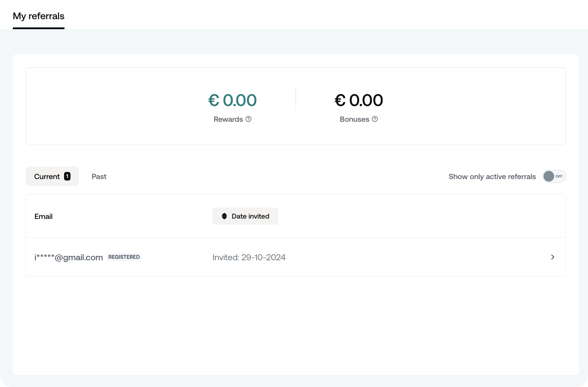Image resolution: width=588 pixels, height=387 pixels.
Task: Select the Email column header
Action: (43, 216)
